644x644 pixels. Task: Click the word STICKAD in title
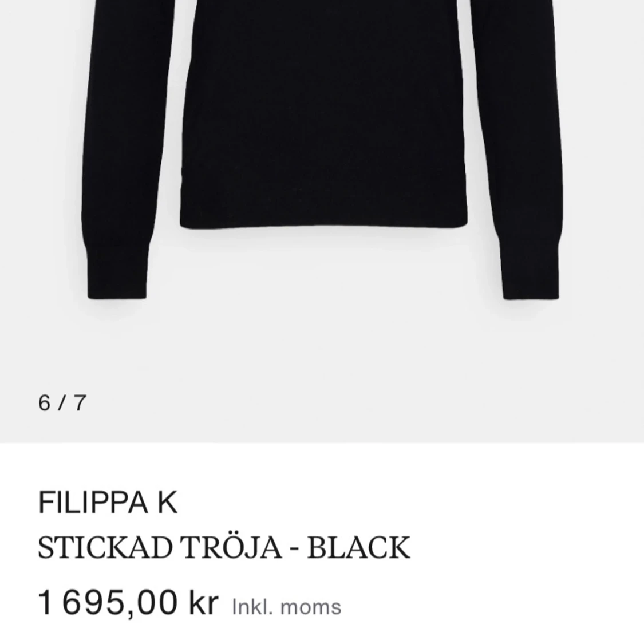coord(105,547)
